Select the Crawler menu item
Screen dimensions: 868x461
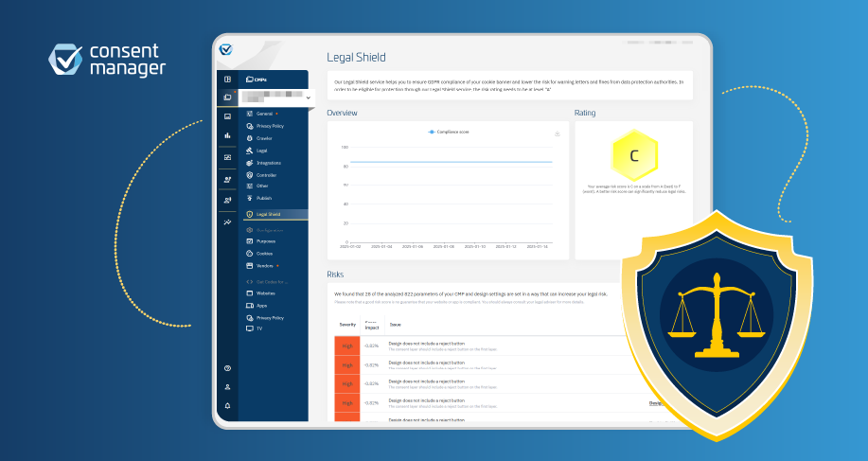[x=259, y=138]
